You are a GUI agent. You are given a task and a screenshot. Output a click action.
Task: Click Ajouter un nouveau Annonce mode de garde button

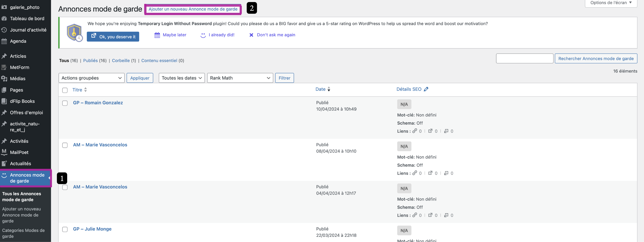tap(193, 9)
